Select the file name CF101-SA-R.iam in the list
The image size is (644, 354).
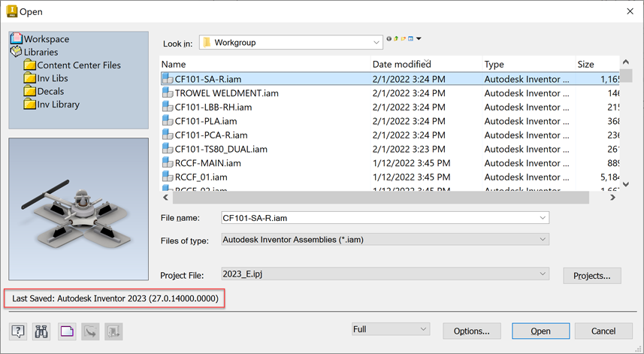point(208,79)
